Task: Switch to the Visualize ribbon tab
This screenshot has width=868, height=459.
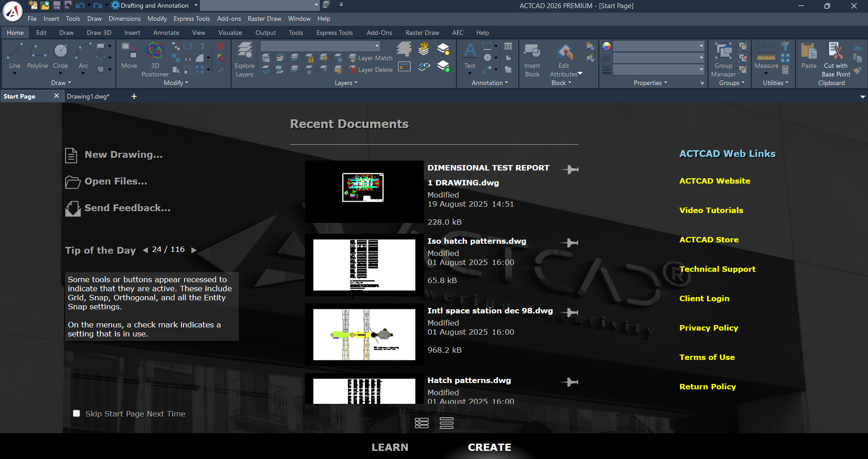Action: click(x=230, y=33)
